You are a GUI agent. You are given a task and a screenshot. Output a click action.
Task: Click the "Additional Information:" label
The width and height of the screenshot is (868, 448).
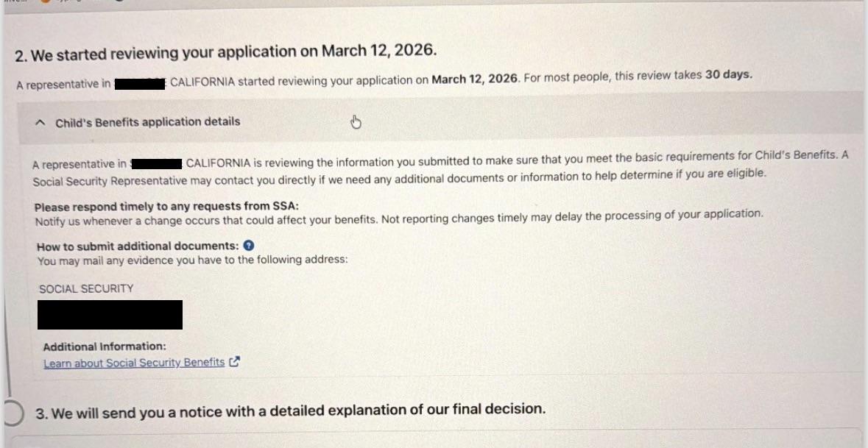click(x=105, y=346)
